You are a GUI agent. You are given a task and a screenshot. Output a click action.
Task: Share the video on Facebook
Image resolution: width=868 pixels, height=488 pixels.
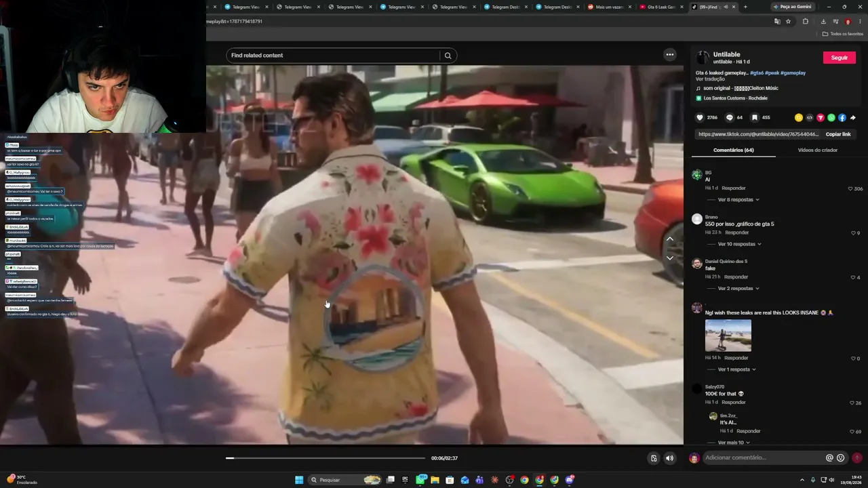tap(842, 117)
